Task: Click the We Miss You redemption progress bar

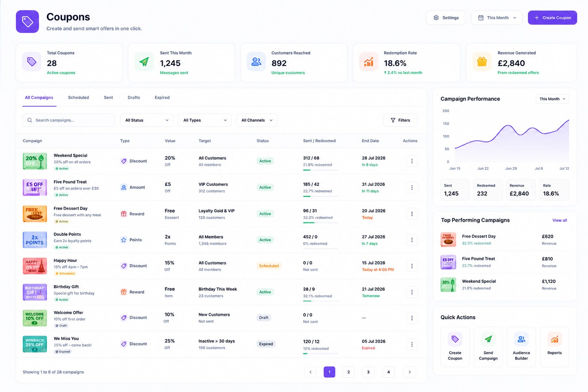Action: (320, 354)
